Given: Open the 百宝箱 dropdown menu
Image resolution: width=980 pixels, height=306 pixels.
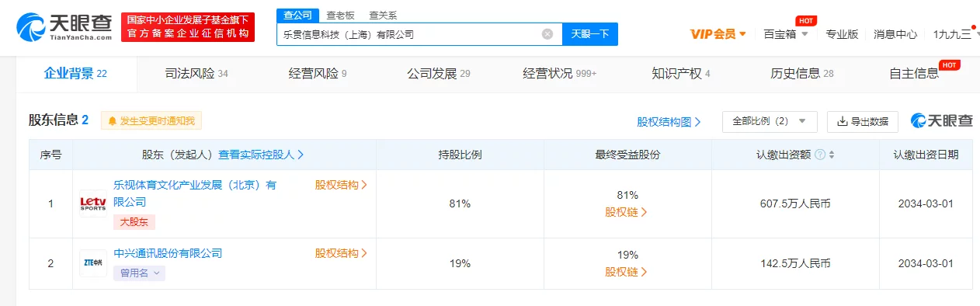Looking at the screenshot, I should tap(786, 34).
